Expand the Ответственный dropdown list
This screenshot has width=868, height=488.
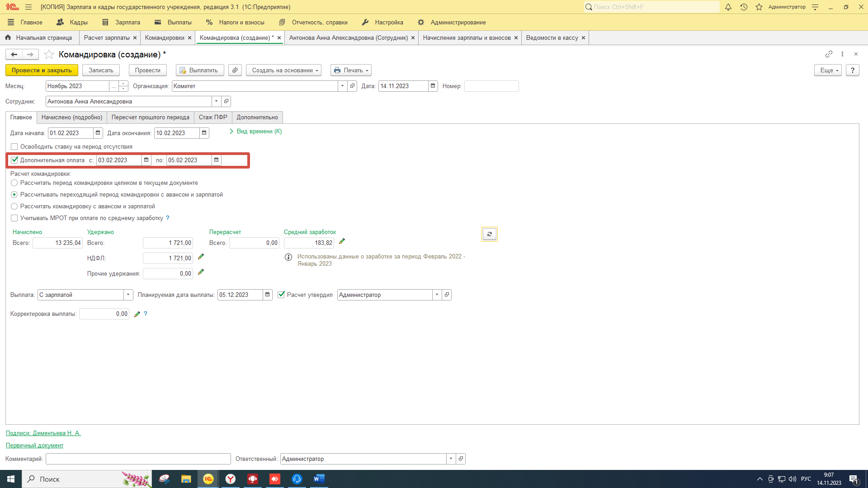click(x=451, y=459)
